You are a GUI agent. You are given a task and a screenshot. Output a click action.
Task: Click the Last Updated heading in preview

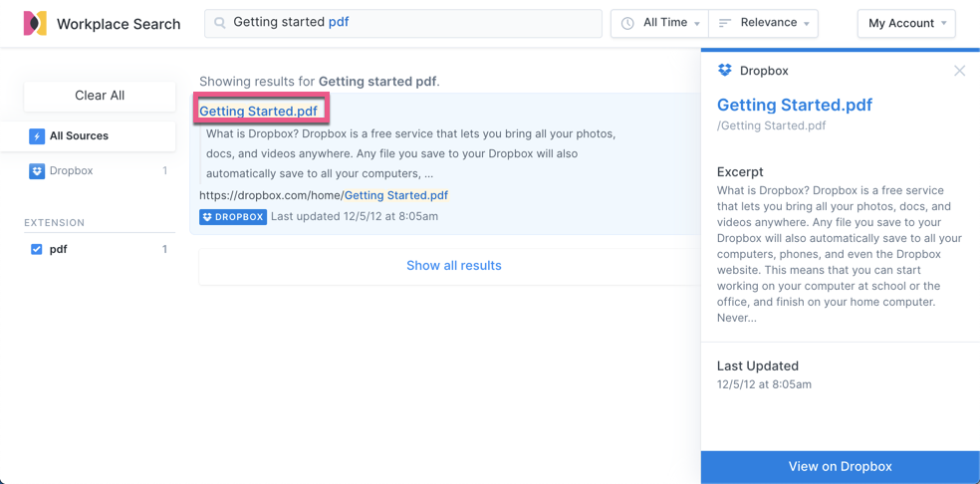(758, 366)
